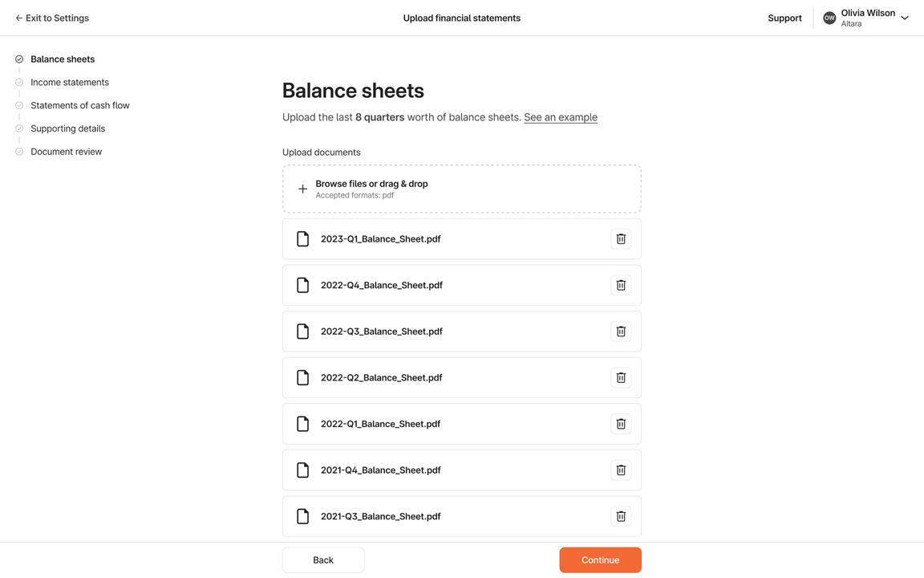This screenshot has height=578, width=924.
Task: Click trash icon for 2022-Q3 balance sheet
Action: pos(621,332)
